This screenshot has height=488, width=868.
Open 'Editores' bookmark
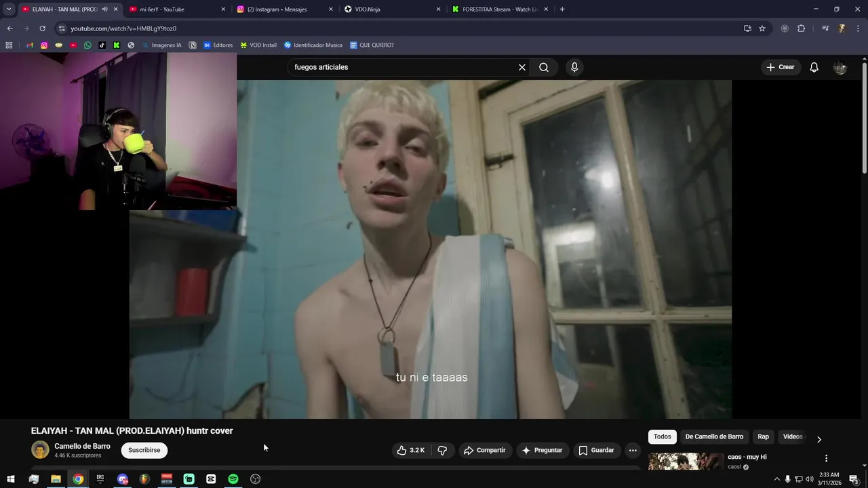coord(218,45)
